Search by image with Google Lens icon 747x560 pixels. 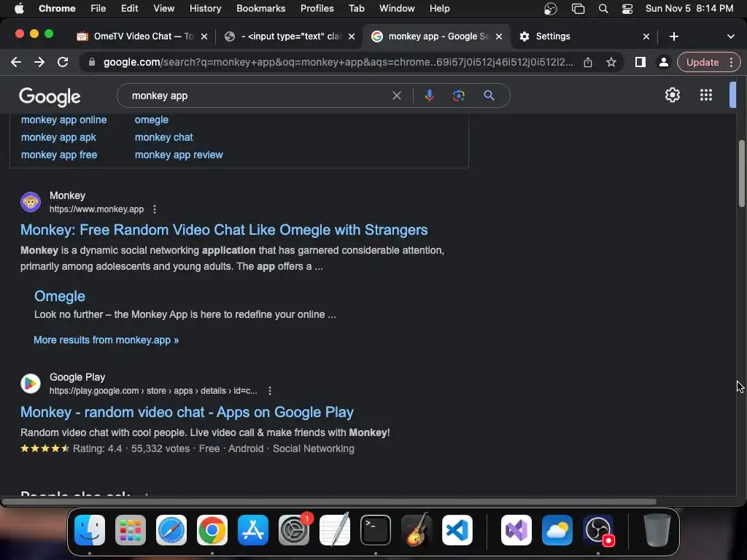(x=458, y=96)
